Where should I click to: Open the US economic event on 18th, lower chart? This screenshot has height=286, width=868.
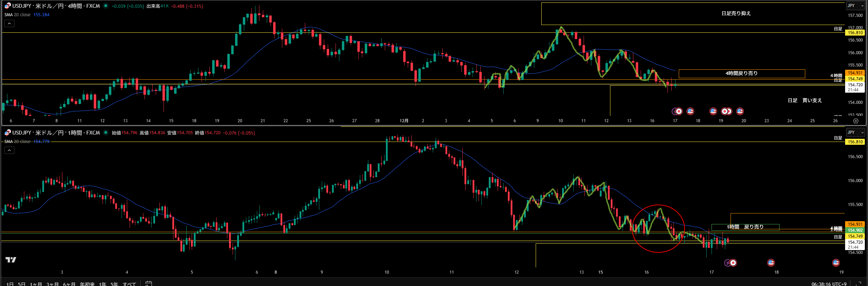(x=771, y=263)
